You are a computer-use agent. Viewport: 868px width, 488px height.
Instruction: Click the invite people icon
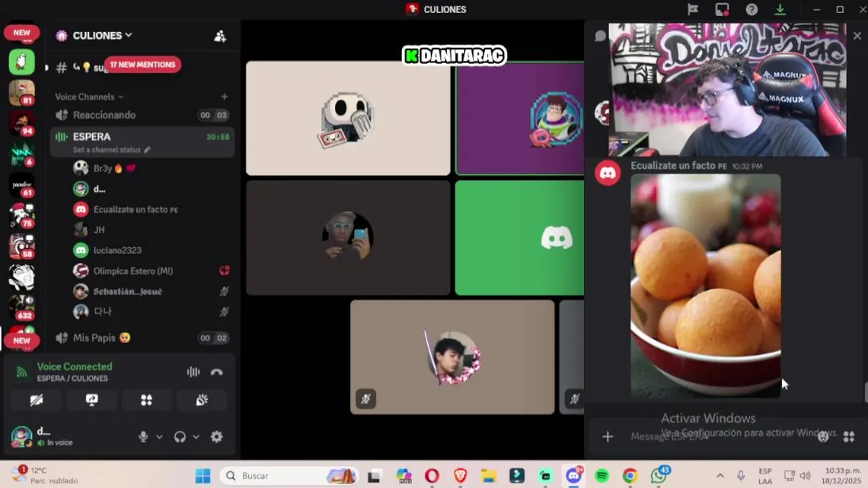pyautogui.click(x=220, y=36)
